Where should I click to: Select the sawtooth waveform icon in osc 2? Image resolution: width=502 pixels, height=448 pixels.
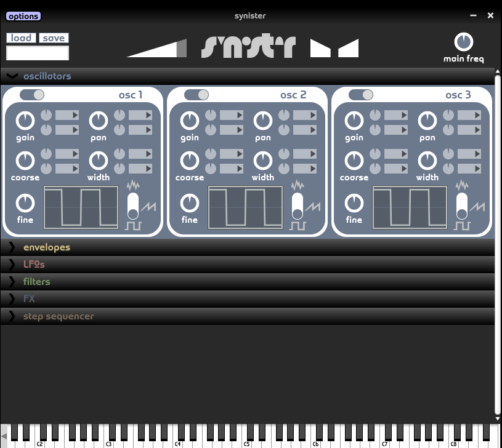313,207
